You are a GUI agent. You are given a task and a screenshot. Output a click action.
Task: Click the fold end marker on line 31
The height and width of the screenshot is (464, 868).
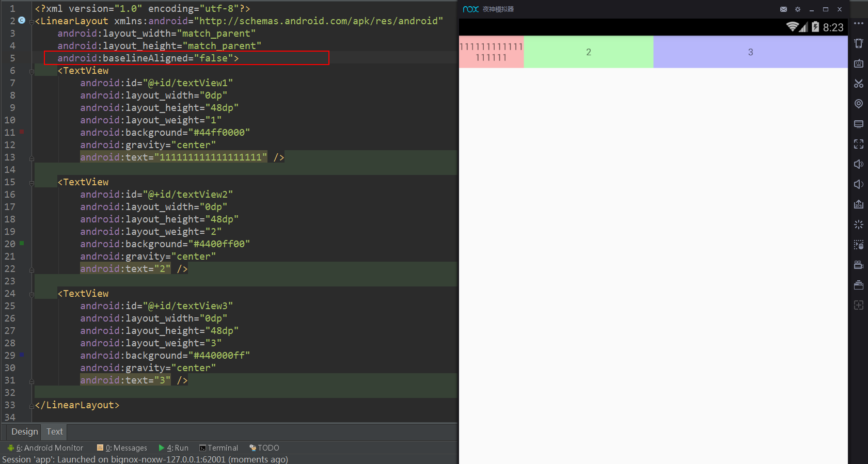pos(31,381)
